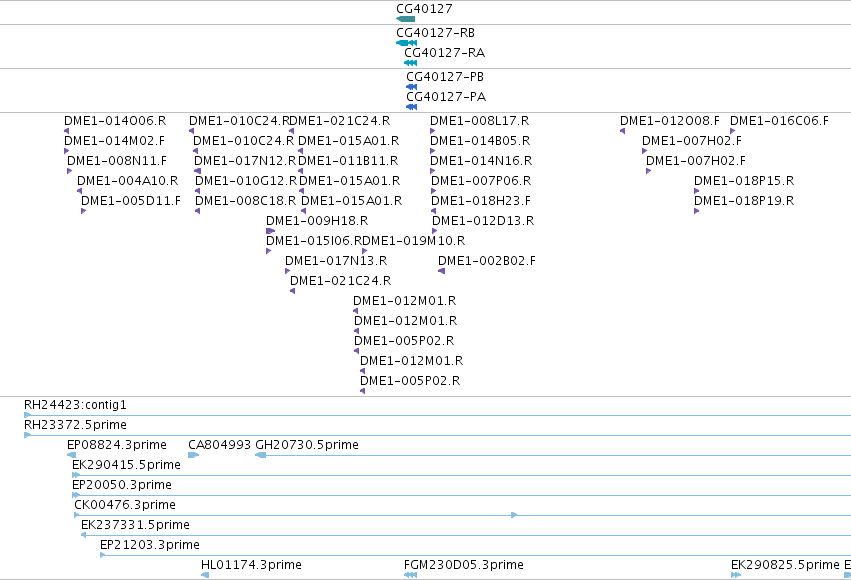This screenshot has height=580, width=851.
Task: Open the CG40127-PB label
Action: (445, 77)
